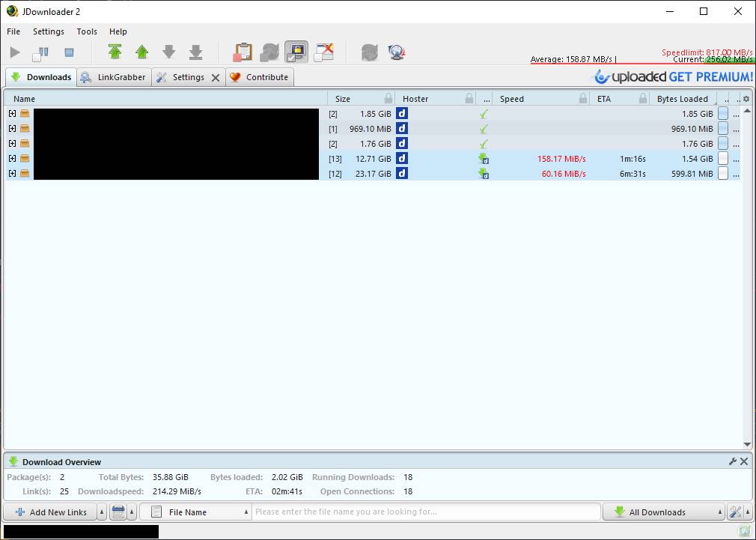The image size is (756, 540).
Task: Open table column settings gear icon
Action: (x=746, y=99)
